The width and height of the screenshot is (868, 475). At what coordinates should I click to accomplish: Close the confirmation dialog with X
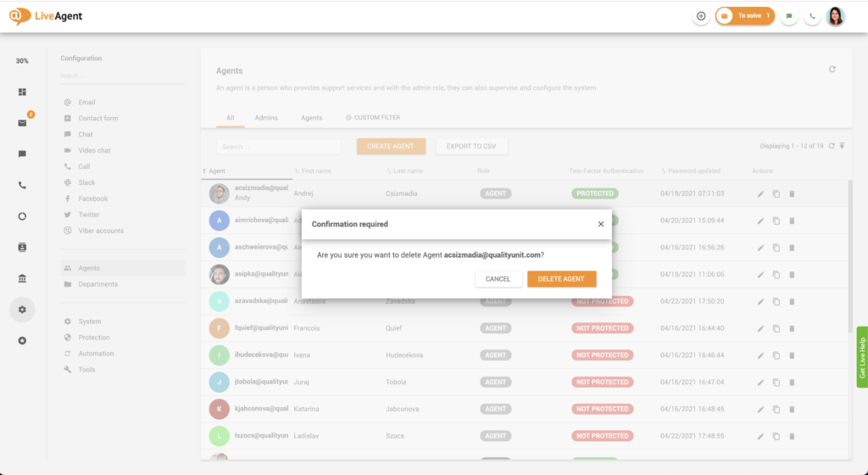pyautogui.click(x=601, y=225)
